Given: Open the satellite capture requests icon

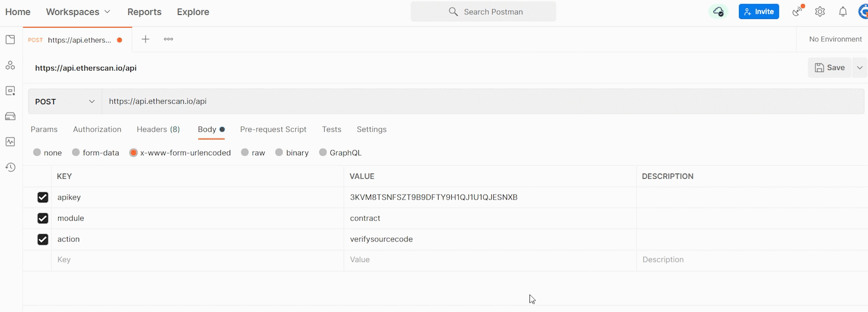Looking at the screenshot, I should point(798,11).
